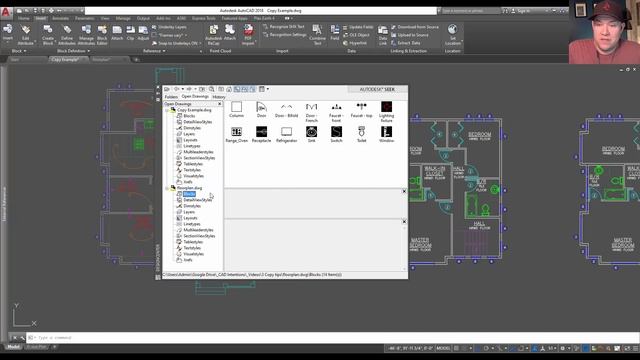Click the DesignCenter Search magnifier icon

[211, 89]
